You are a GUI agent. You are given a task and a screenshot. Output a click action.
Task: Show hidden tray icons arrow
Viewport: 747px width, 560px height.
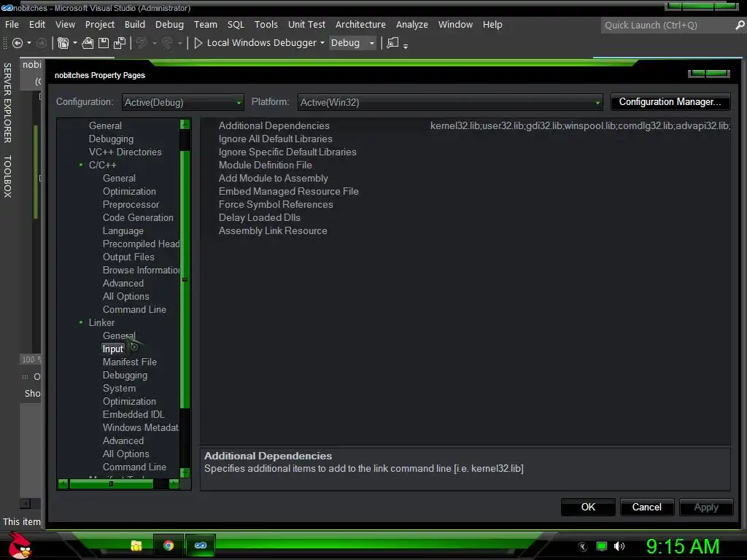583,547
